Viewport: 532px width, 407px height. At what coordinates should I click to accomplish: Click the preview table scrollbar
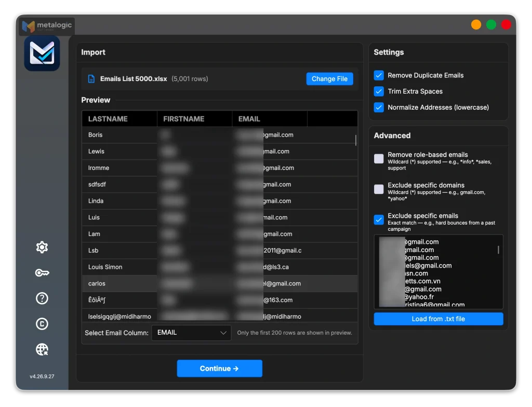(x=355, y=140)
